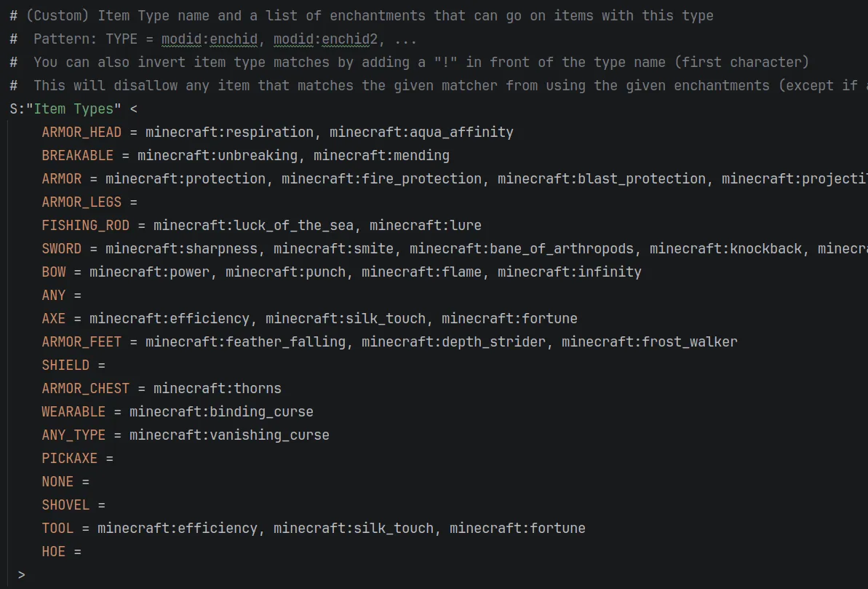This screenshot has height=589, width=868.
Task: Place cursor after empty ANY equals sign
Action: pos(84,296)
